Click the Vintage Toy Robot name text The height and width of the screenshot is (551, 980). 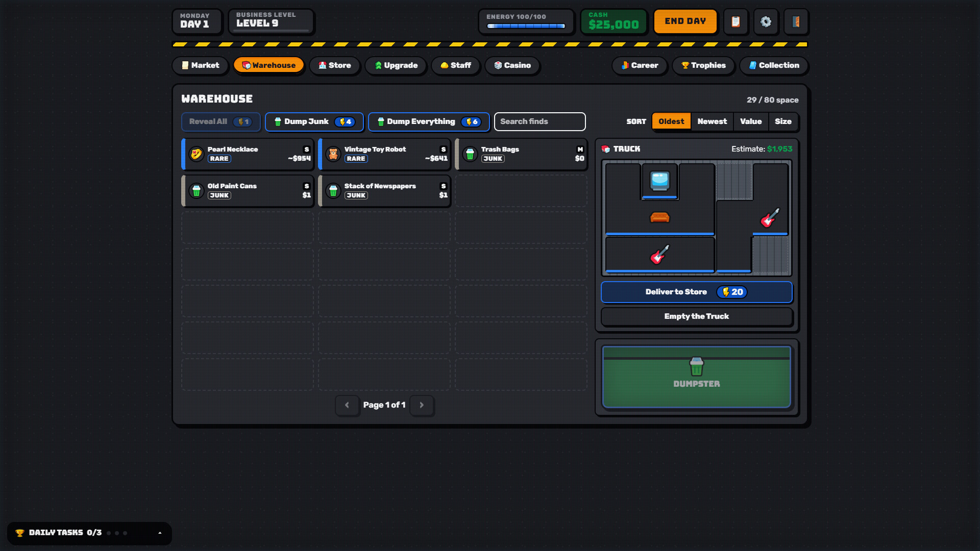(x=375, y=149)
